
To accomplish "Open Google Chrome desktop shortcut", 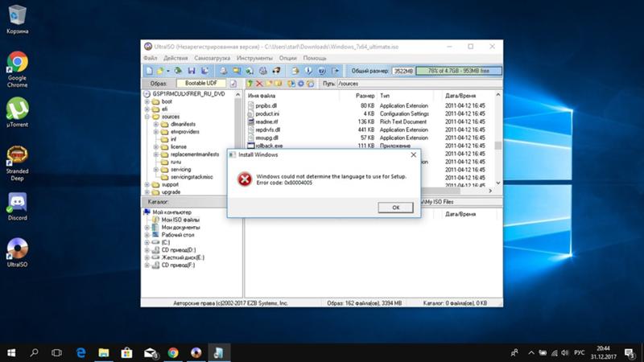I will (x=17, y=70).
